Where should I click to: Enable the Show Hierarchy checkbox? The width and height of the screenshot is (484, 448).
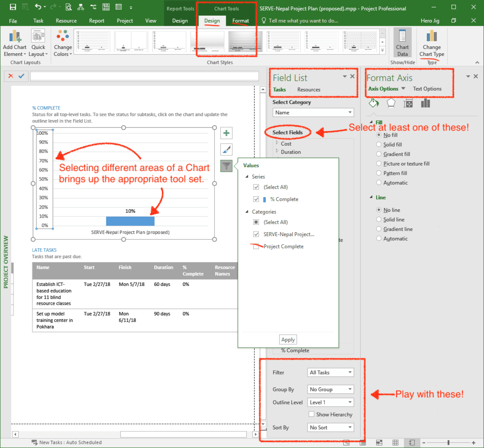coord(311,414)
